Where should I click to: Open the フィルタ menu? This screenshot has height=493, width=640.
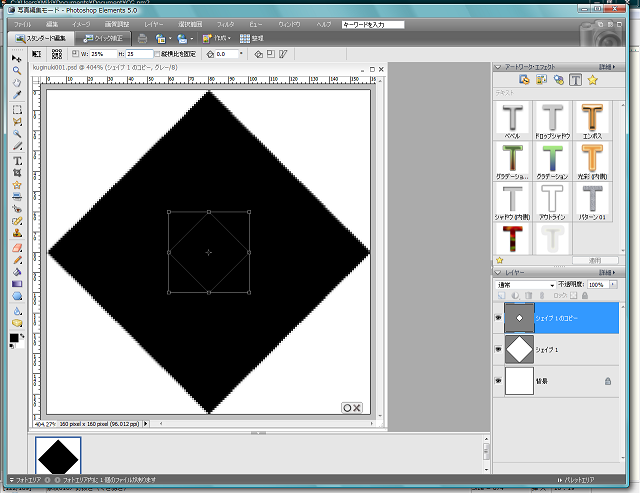tap(225, 23)
